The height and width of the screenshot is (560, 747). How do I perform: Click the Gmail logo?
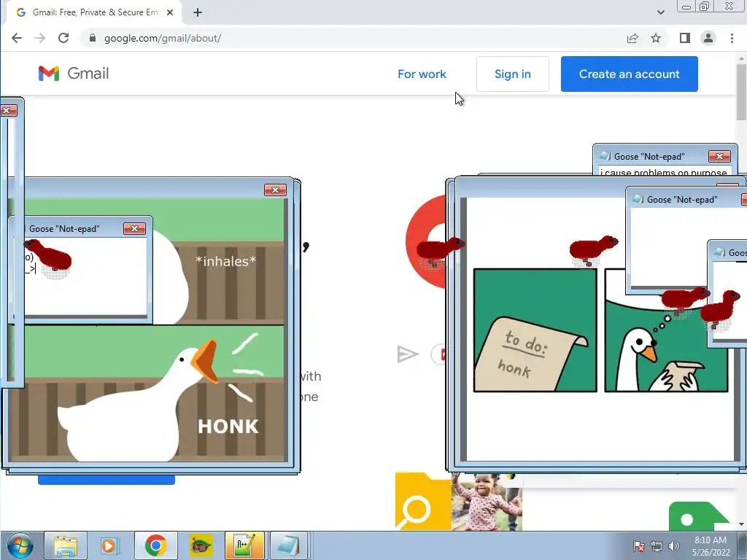[x=74, y=74]
